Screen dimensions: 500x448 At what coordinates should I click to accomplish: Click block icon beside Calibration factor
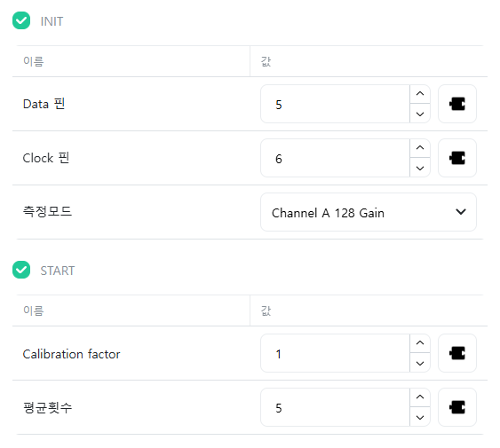coord(457,353)
